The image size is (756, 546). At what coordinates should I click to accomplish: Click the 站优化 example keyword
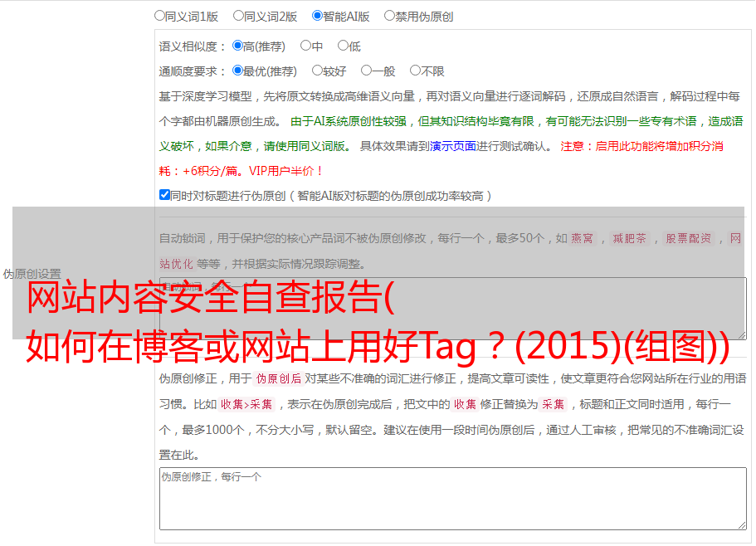[176, 264]
